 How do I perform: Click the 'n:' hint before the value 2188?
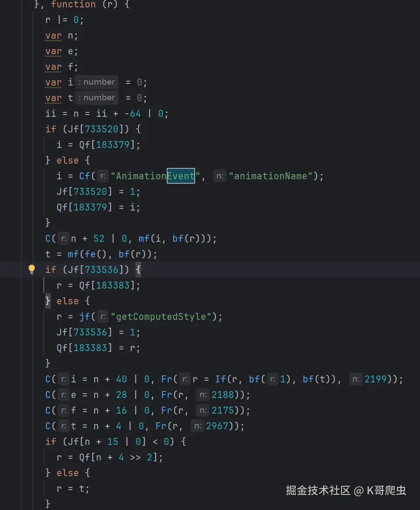click(202, 395)
